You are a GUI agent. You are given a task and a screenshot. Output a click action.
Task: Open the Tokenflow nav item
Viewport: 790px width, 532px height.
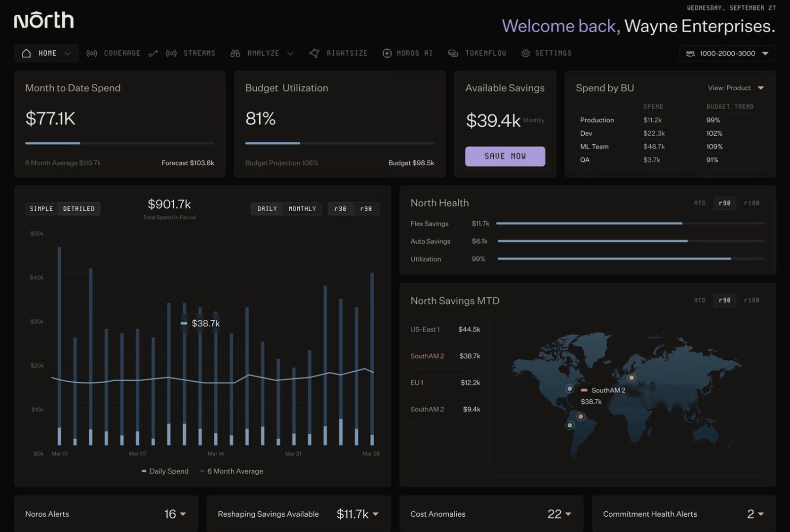(477, 53)
